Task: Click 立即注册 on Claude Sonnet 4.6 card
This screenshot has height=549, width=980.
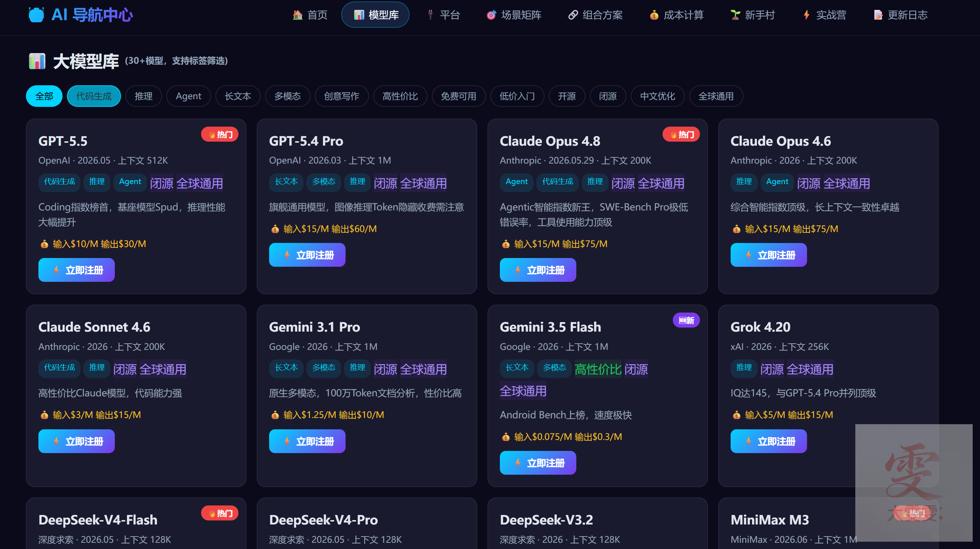Action: [76, 441]
